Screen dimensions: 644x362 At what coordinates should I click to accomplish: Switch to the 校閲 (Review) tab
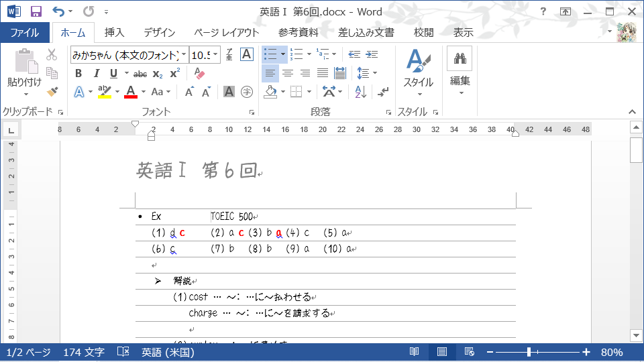[x=423, y=32]
